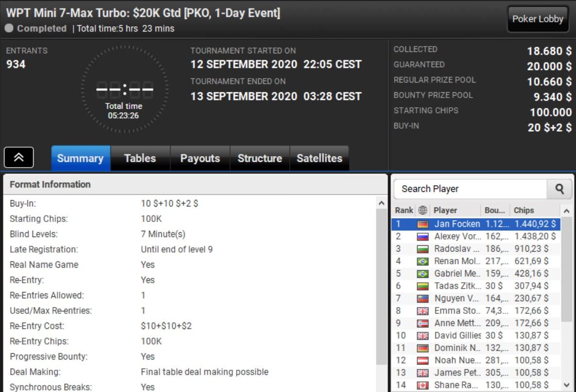Select the Radoslav row in the rankings
The image size is (576, 392).
pyautogui.click(x=476, y=249)
